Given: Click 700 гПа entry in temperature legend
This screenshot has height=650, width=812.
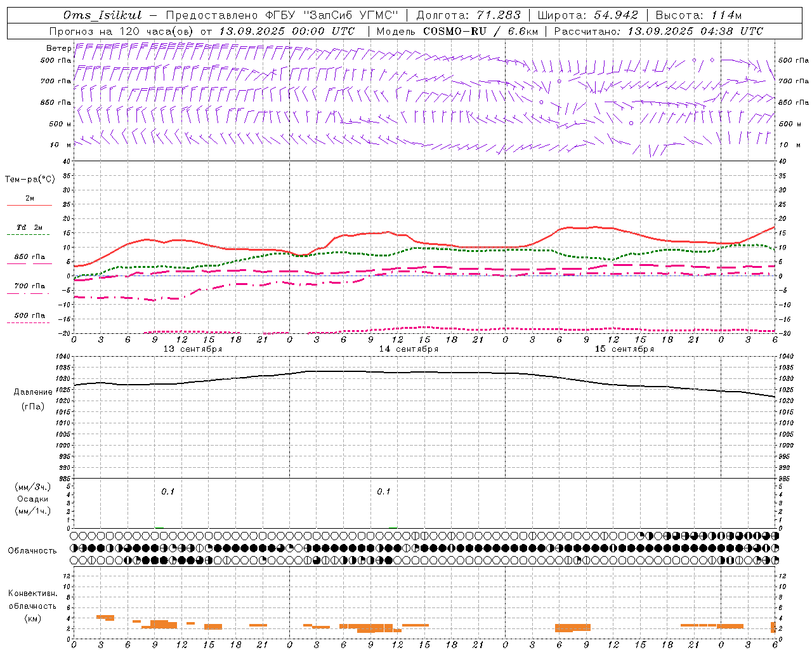Looking at the screenshot, I should [30, 286].
